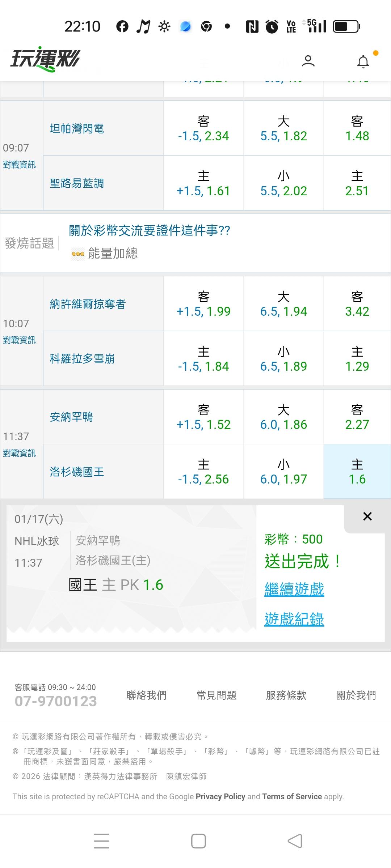The image size is (391, 868).
Task: Tap the 能量加總 topic author avatar
Action: click(78, 254)
